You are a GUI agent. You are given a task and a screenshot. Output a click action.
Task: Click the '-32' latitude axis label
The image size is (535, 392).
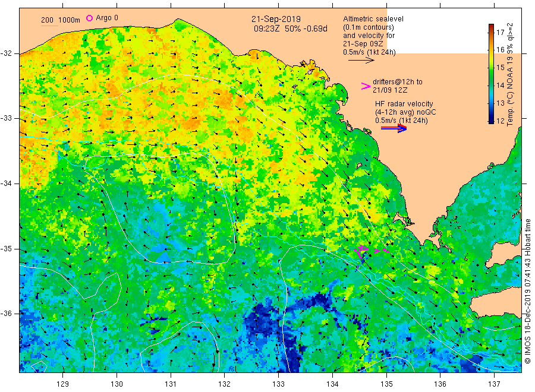coord(7,53)
